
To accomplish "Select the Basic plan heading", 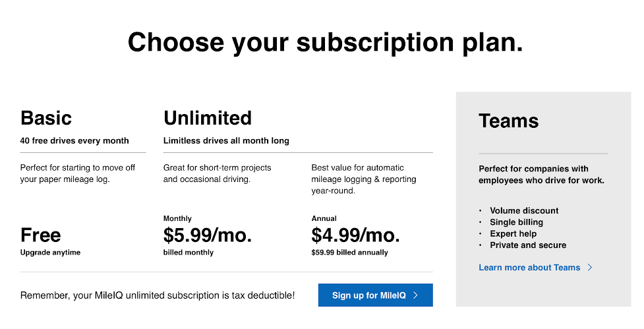I will tap(46, 118).
